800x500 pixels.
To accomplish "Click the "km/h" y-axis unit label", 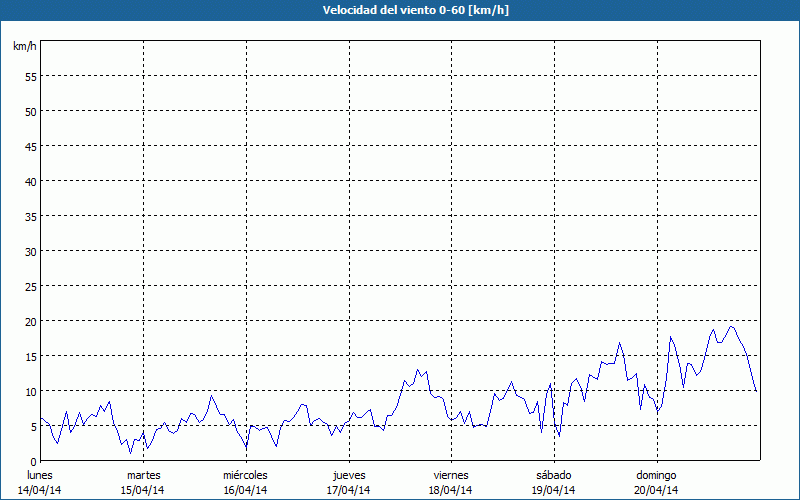I will (x=24, y=47).
